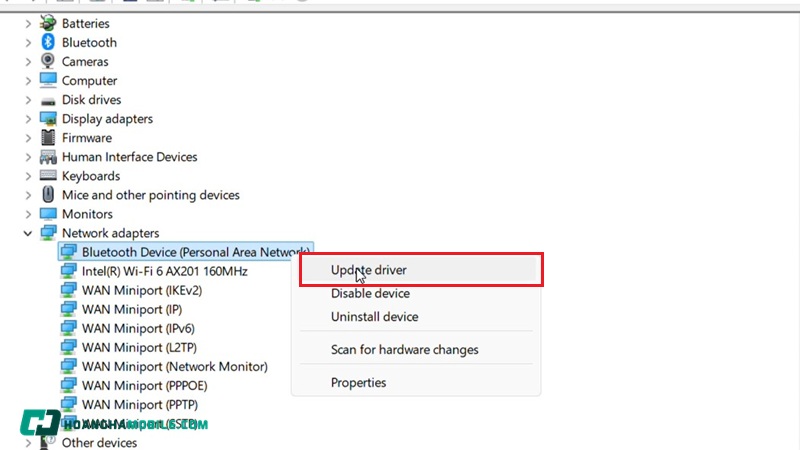Collapse the Network adapters category

click(28, 233)
